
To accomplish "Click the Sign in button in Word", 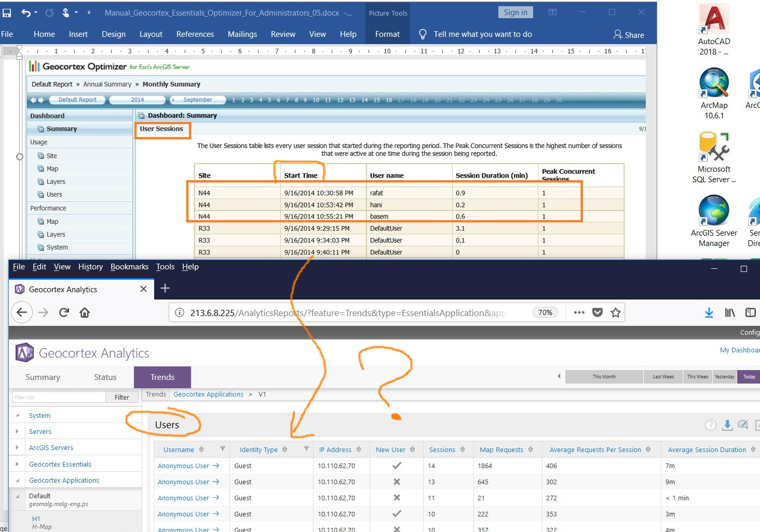I will (x=515, y=12).
